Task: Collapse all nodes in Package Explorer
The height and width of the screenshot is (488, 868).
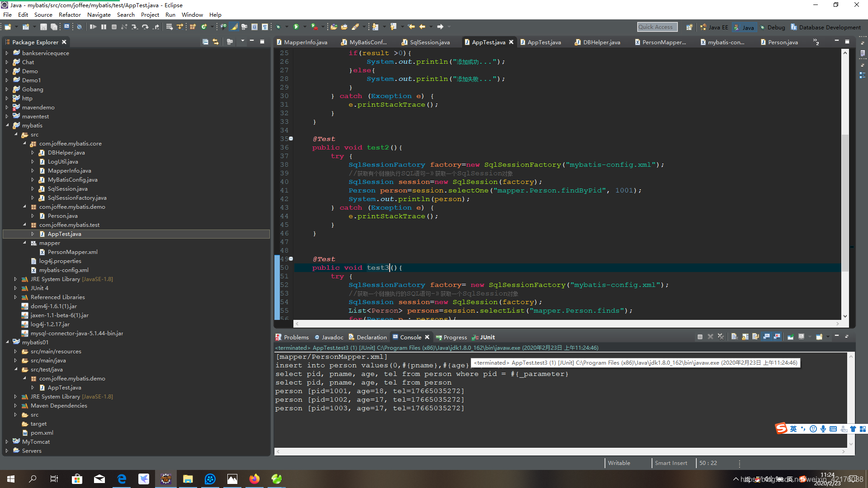Action: tap(205, 42)
